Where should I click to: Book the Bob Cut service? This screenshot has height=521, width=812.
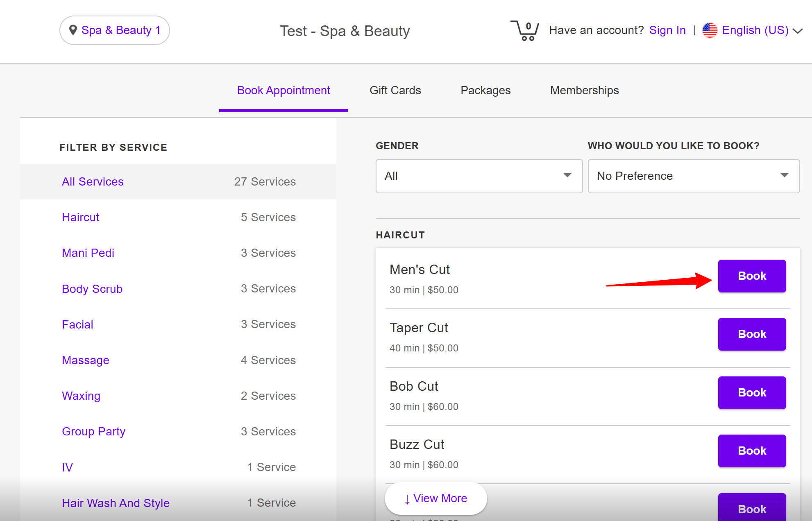coord(751,393)
